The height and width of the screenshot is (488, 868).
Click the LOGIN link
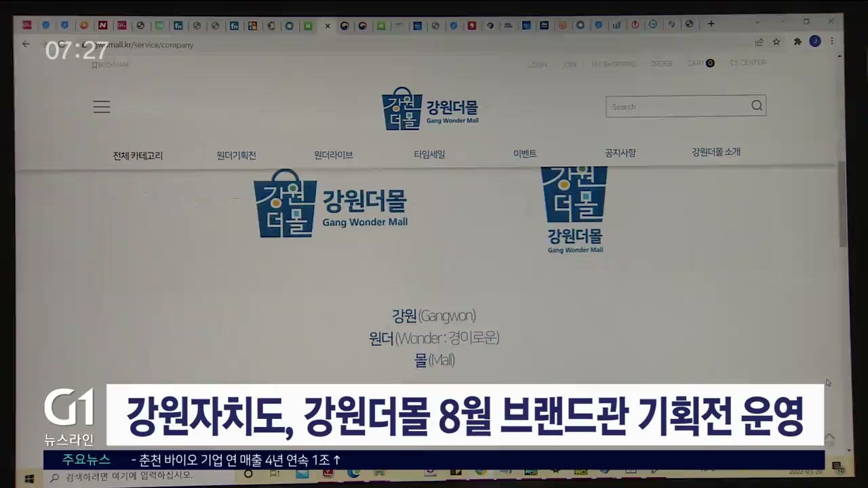[537, 64]
